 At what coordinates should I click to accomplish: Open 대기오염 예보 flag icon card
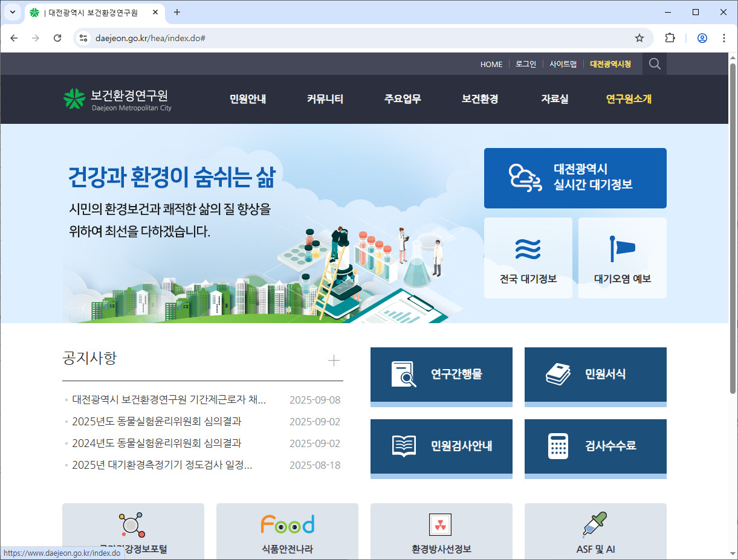point(622,249)
